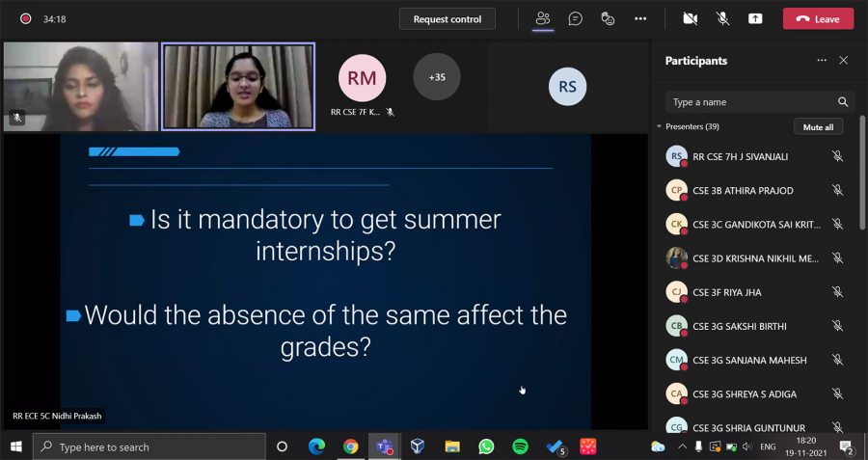Viewport: 868px width, 460px height.
Task: Toggle the microphone mute button
Action: 722,18
